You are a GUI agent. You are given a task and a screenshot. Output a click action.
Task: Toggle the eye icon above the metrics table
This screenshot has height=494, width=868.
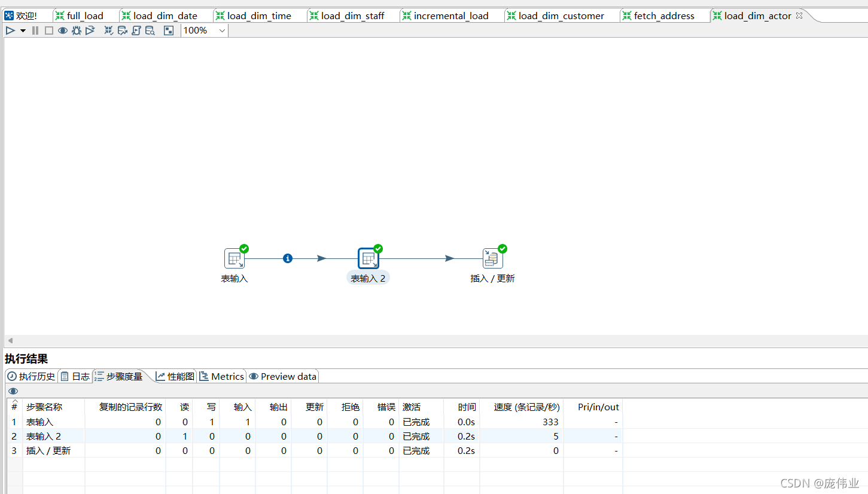pyautogui.click(x=13, y=391)
